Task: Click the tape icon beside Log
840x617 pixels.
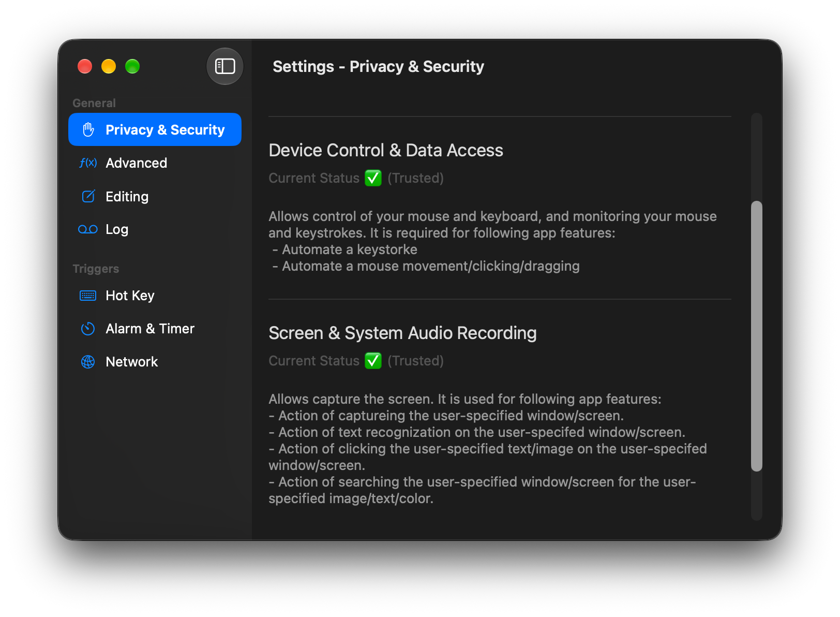Action: [88, 229]
